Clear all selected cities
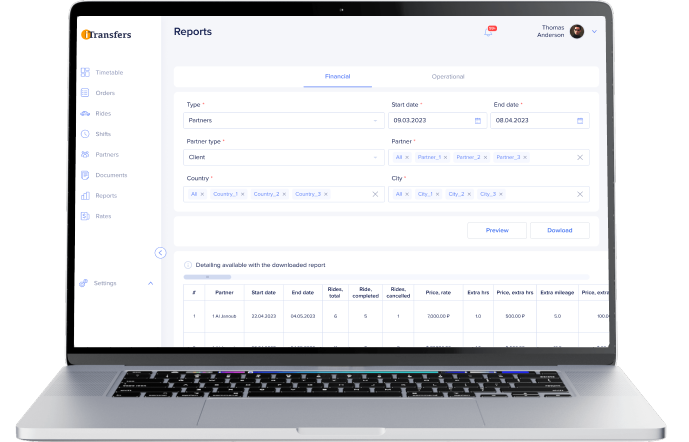This screenshot has height=442, width=689. pos(580,194)
